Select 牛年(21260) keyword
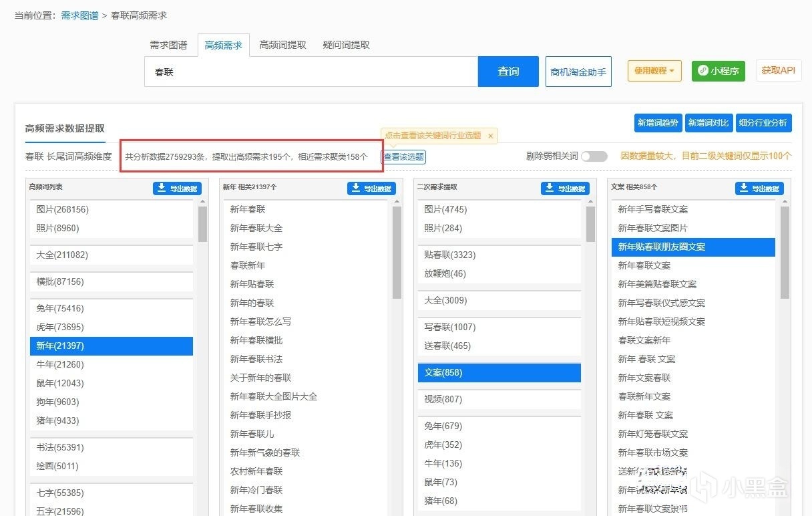This screenshot has height=516, width=812. pyautogui.click(x=112, y=364)
